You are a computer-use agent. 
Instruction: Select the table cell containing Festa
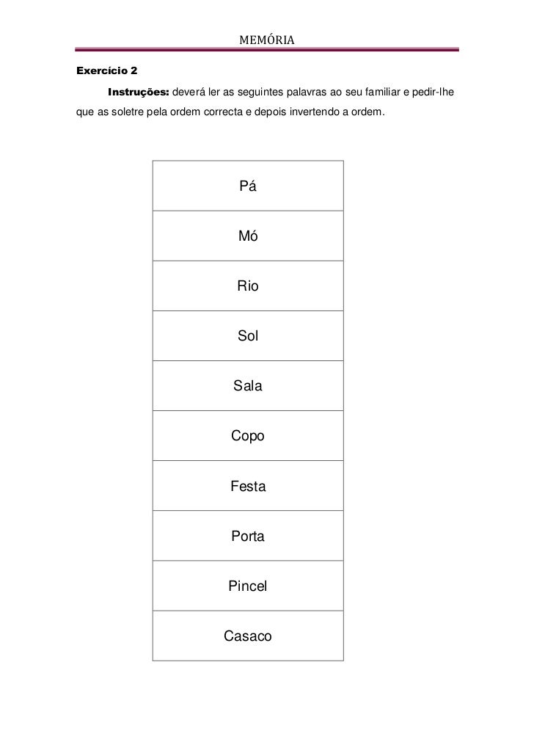tap(248, 485)
